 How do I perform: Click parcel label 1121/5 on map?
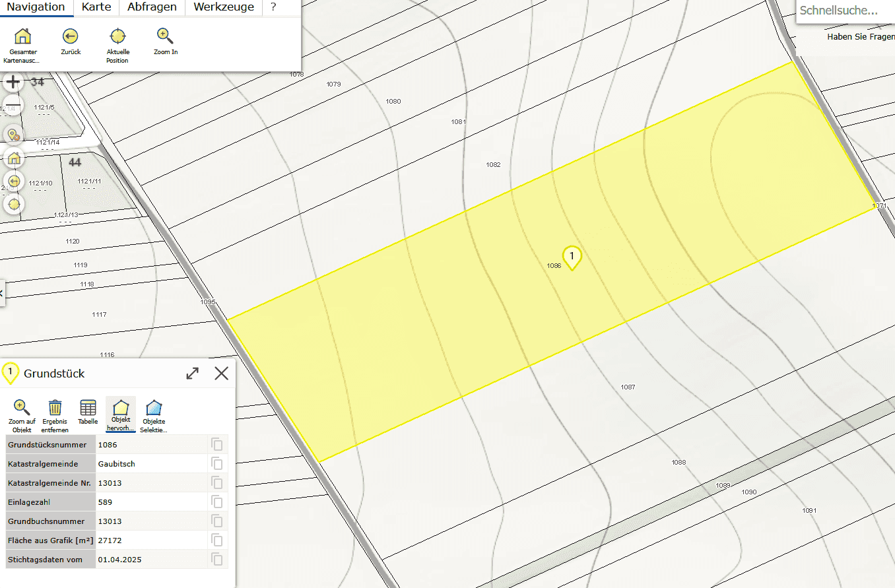(45, 107)
